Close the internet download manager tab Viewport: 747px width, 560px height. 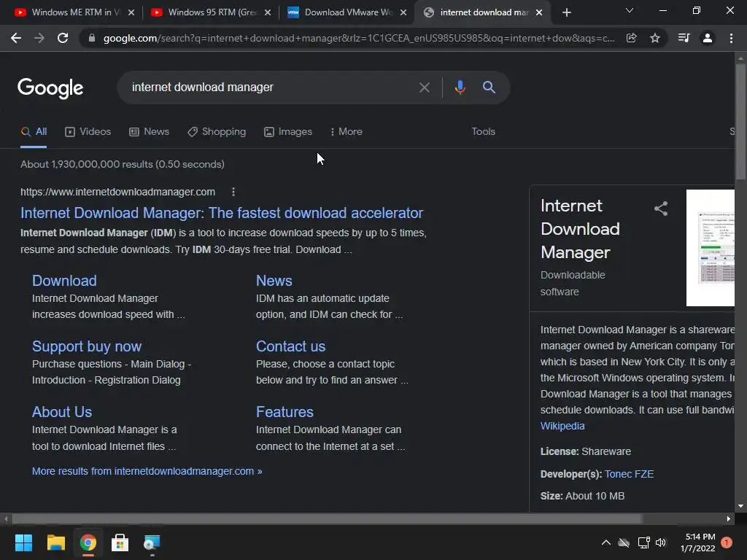539,12
